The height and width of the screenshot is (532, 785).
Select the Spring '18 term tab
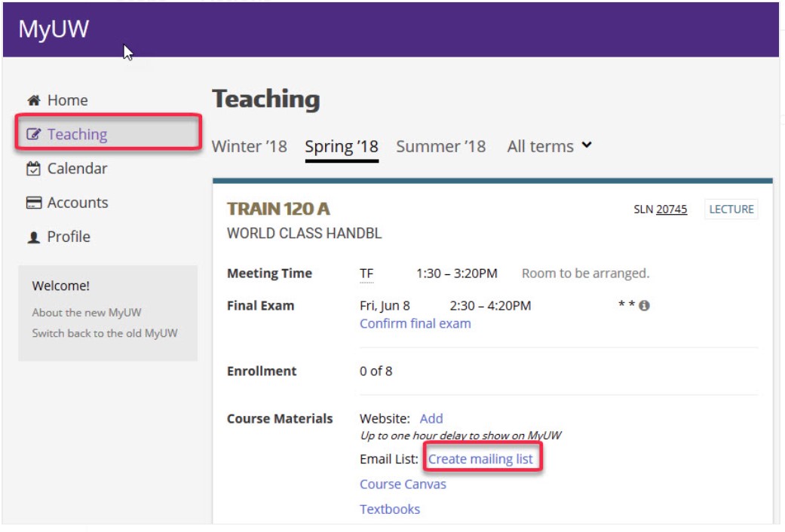click(x=341, y=146)
